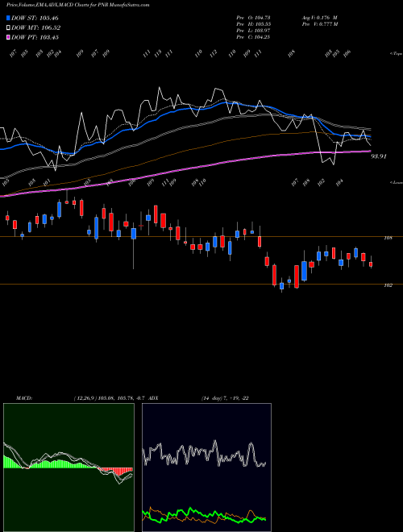The height and width of the screenshot is (532, 403).
Task: Open the green MACD histogram panel
Action: (69, 468)
